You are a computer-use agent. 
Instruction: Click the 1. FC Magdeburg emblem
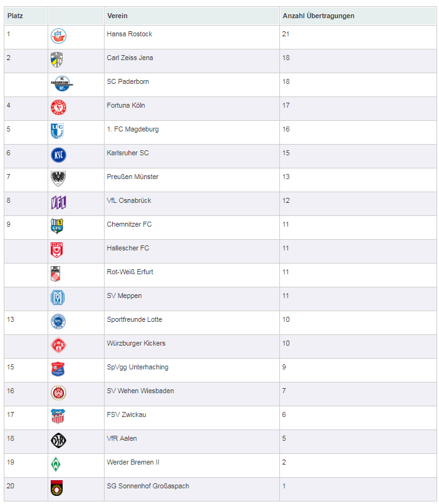57,131
